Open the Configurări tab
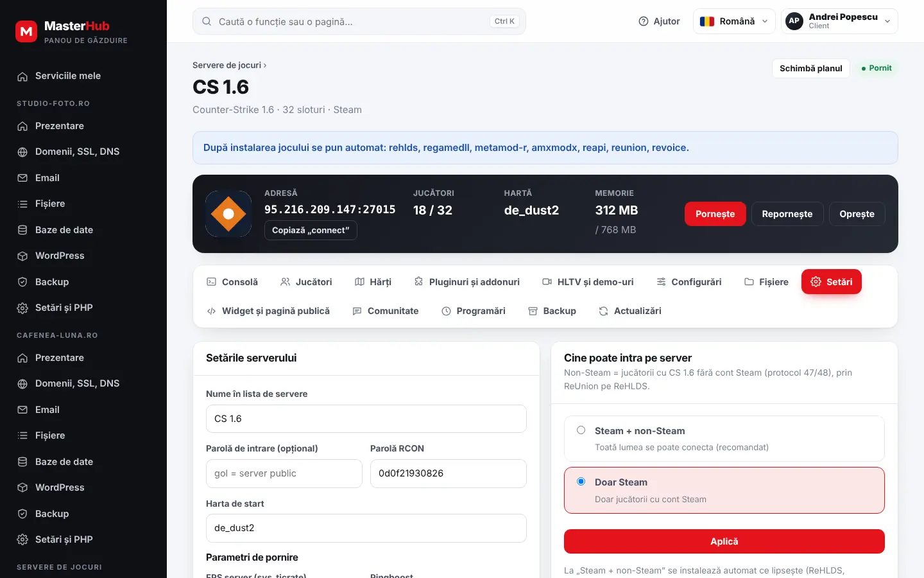Screen dimensions: 924x578 pos(689,282)
